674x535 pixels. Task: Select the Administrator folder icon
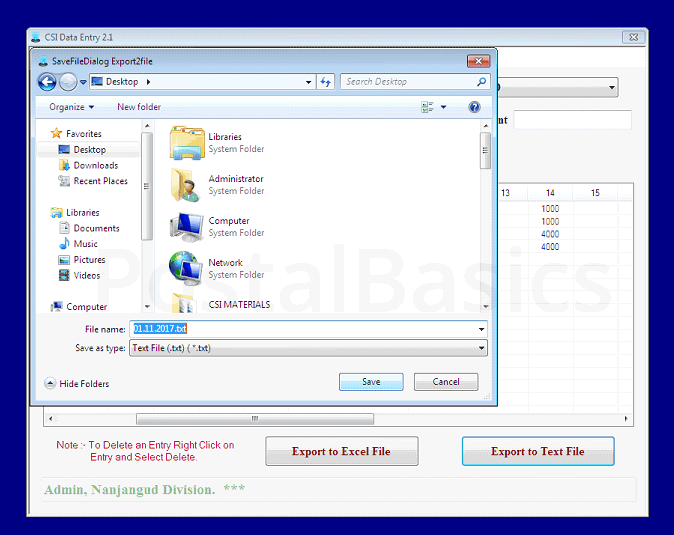[x=187, y=185]
